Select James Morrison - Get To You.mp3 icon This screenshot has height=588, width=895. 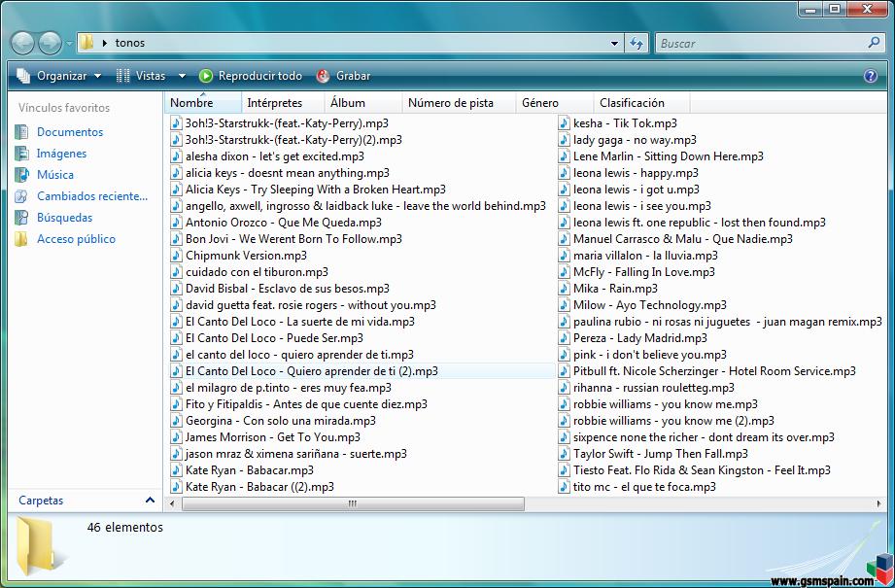point(176,438)
